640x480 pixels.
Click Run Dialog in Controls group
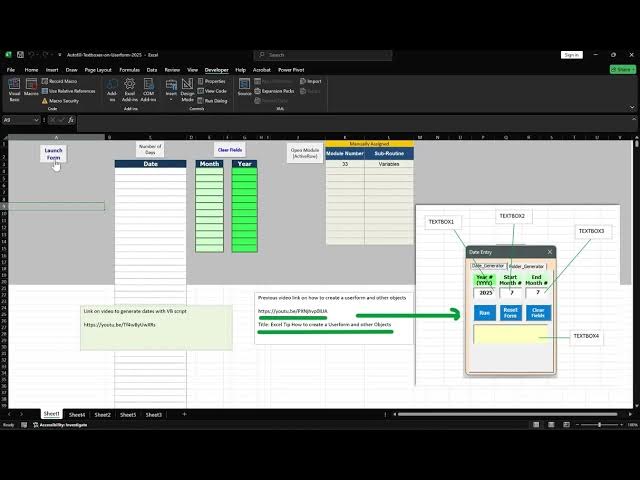(213, 101)
